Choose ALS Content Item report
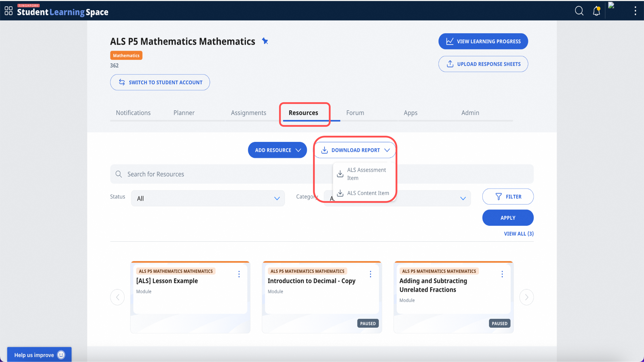 pos(364,193)
